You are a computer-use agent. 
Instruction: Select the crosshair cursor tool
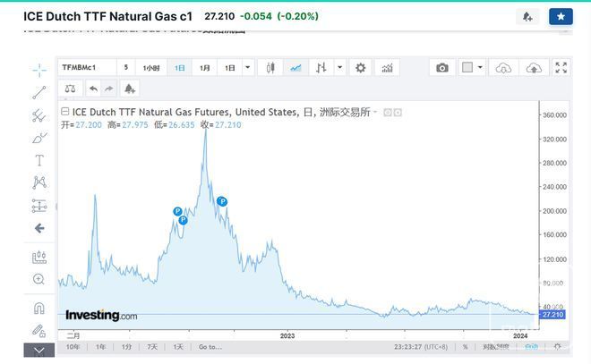pyautogui.click(x=39, y=68)
